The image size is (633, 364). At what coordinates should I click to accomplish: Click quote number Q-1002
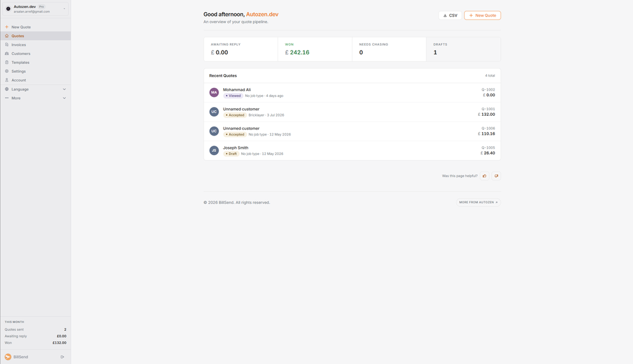click(x=488, y=90)
